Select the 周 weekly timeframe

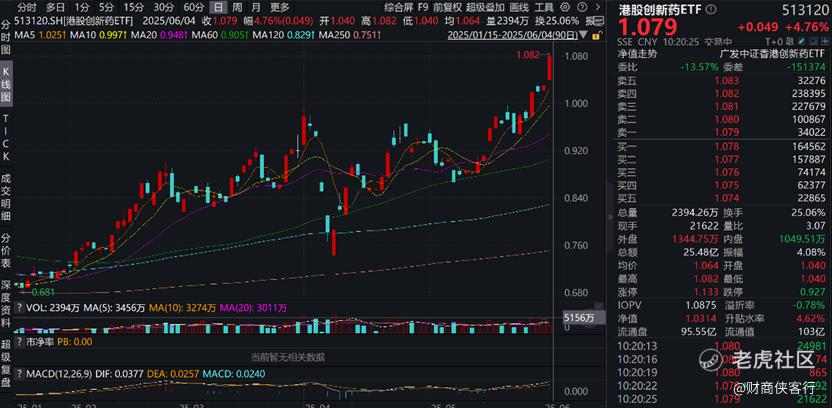237,7
